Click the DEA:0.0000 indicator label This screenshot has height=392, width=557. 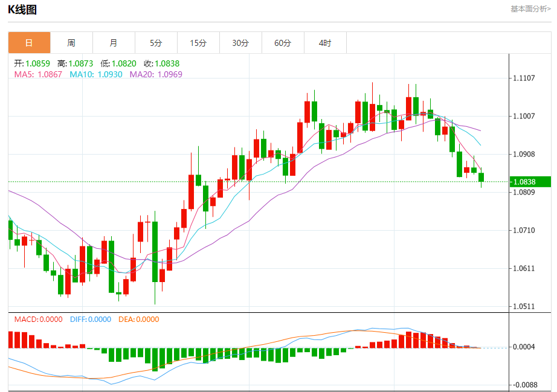139,319
